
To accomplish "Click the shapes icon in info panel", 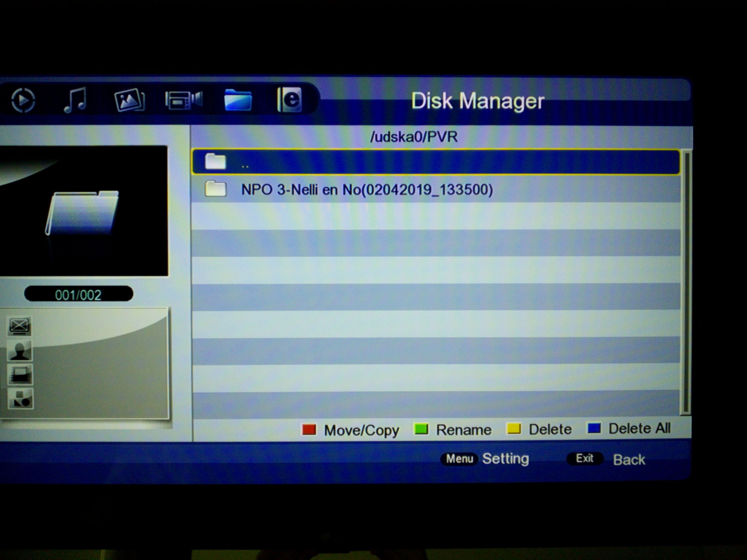I will tap(20, 399).
